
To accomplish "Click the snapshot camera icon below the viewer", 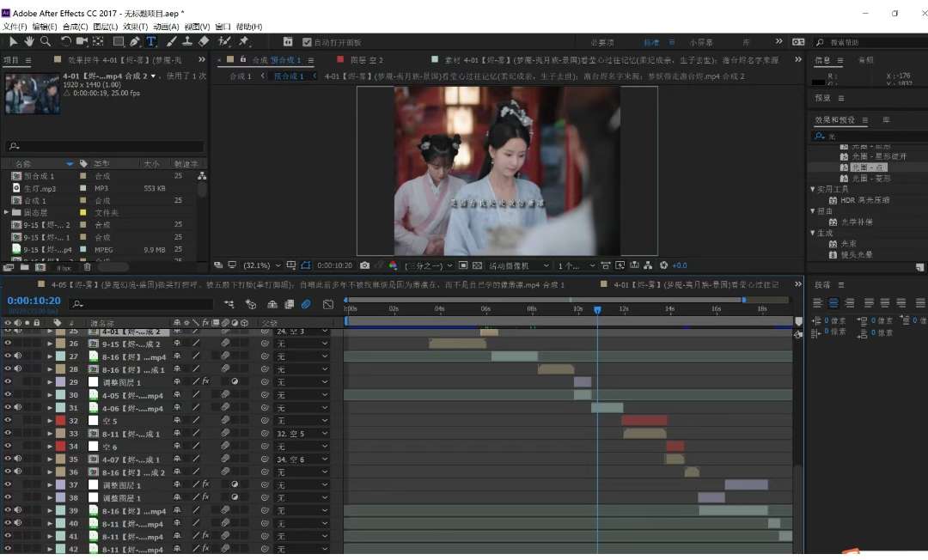I will point(365,265).
